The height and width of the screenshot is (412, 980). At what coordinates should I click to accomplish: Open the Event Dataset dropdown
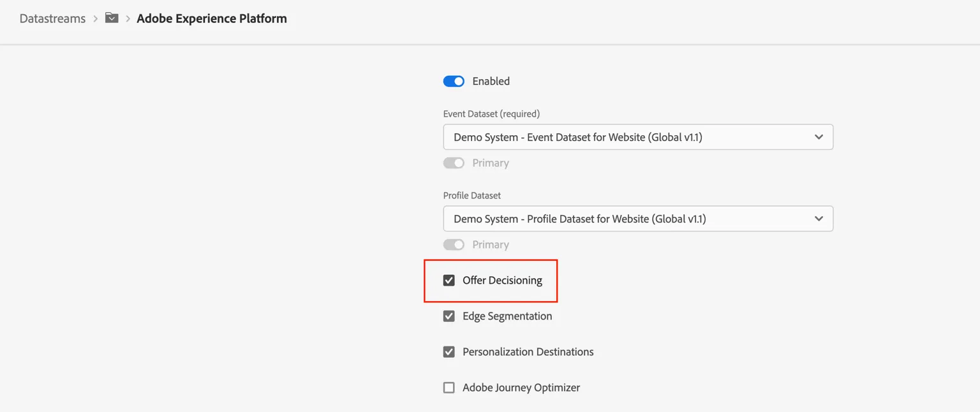click(638, 137)
